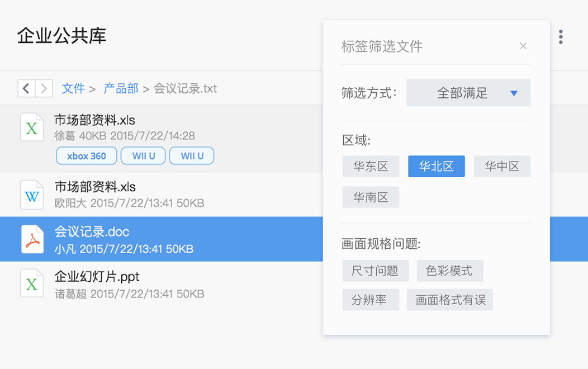Select the 企业幻灯片.ppt file row
The height and width of the screenshot is (369, 588).
pyautogui.click(x=168, y=284)
